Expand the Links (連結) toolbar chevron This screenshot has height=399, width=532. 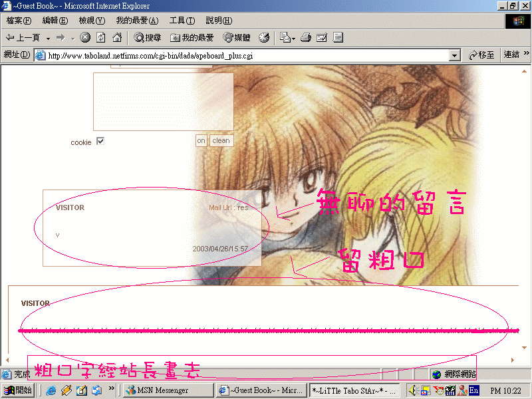(x=527, y=53)
